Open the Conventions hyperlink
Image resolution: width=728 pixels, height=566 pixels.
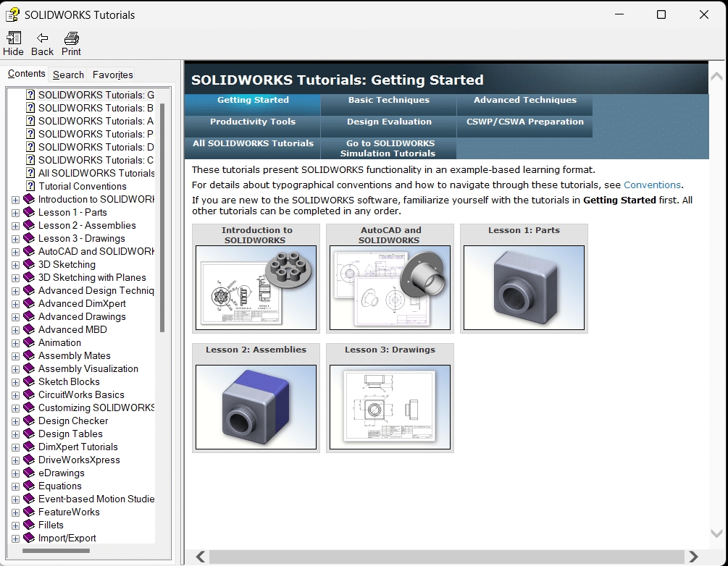[x=651, y=185]
